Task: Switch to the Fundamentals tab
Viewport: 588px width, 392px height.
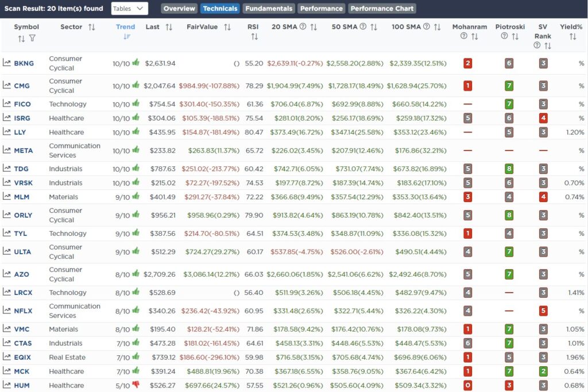Action: pos(269,9)
